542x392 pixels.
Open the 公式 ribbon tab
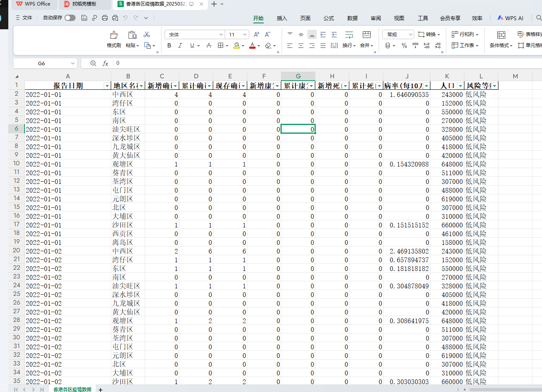(x=328, y=18)
